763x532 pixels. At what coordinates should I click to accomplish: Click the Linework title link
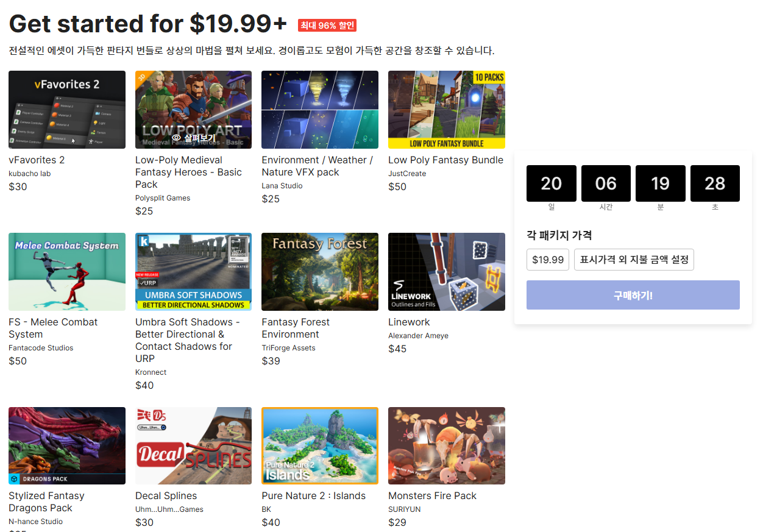(x=409, y=322)
